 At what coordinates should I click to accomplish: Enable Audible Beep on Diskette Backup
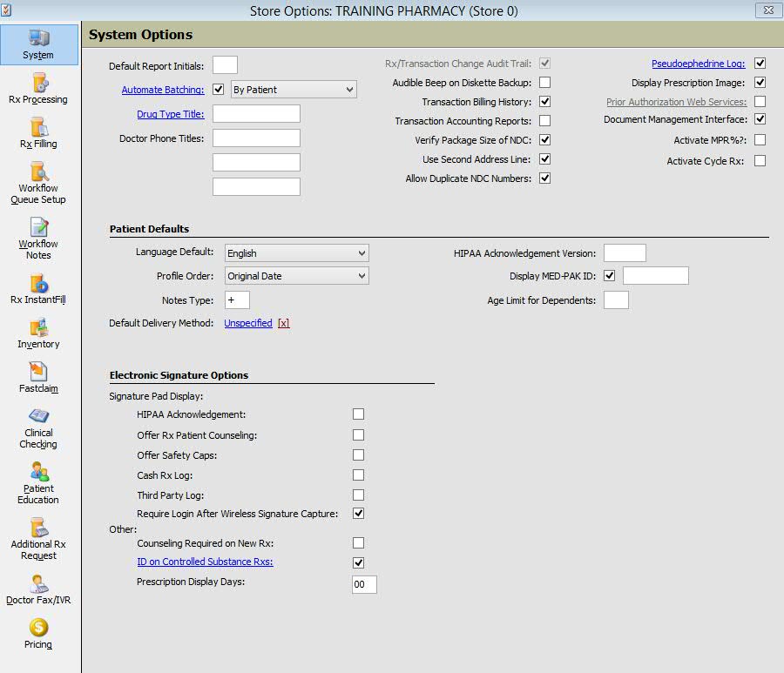pos(545,83)
